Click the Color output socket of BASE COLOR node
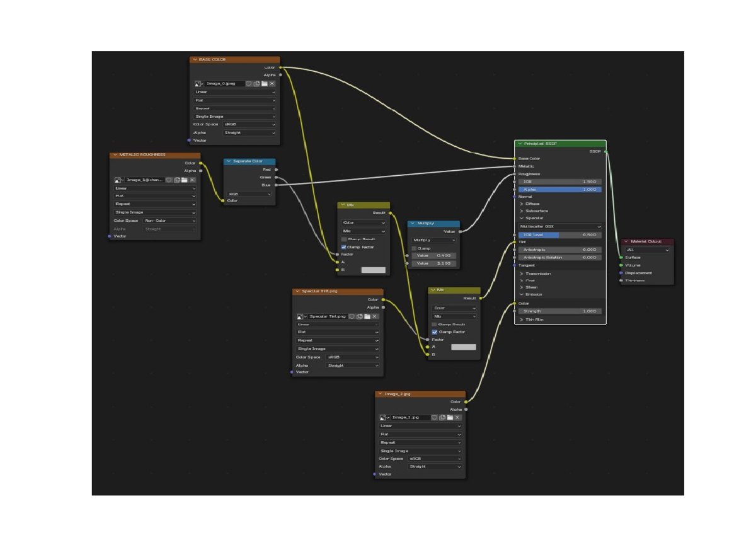 point(280,67)
